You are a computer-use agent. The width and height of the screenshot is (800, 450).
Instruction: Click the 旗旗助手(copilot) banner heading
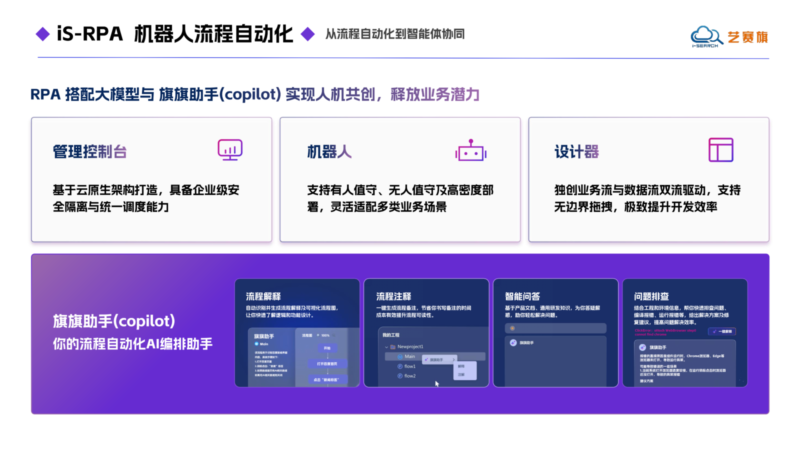(114, 321)
